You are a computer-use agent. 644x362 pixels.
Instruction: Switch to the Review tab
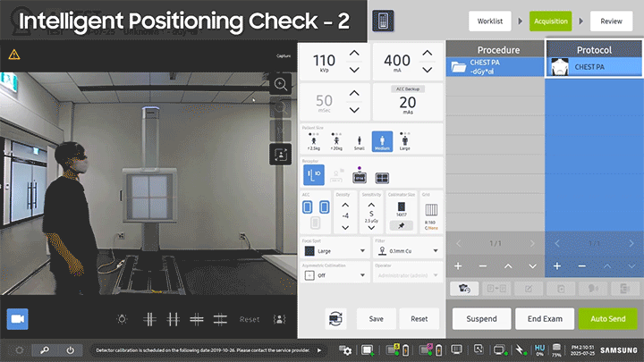click(x=612, y=21)
